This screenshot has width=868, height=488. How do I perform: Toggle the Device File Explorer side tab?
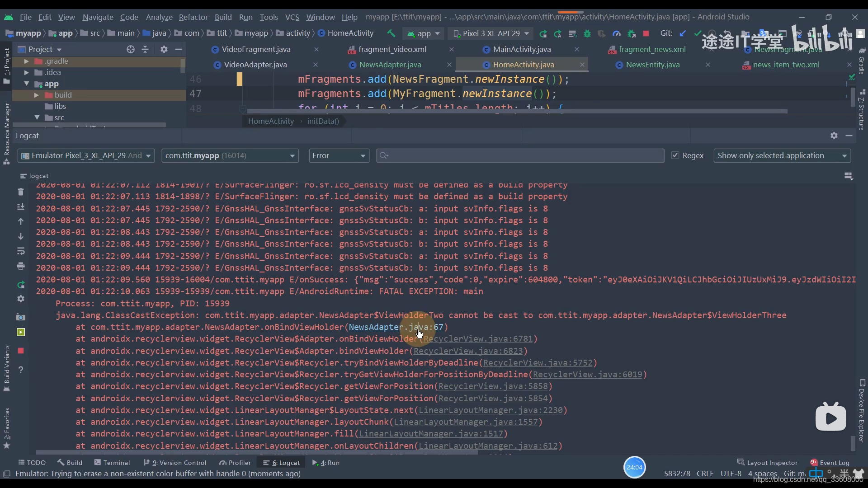(x=862, y=410)
